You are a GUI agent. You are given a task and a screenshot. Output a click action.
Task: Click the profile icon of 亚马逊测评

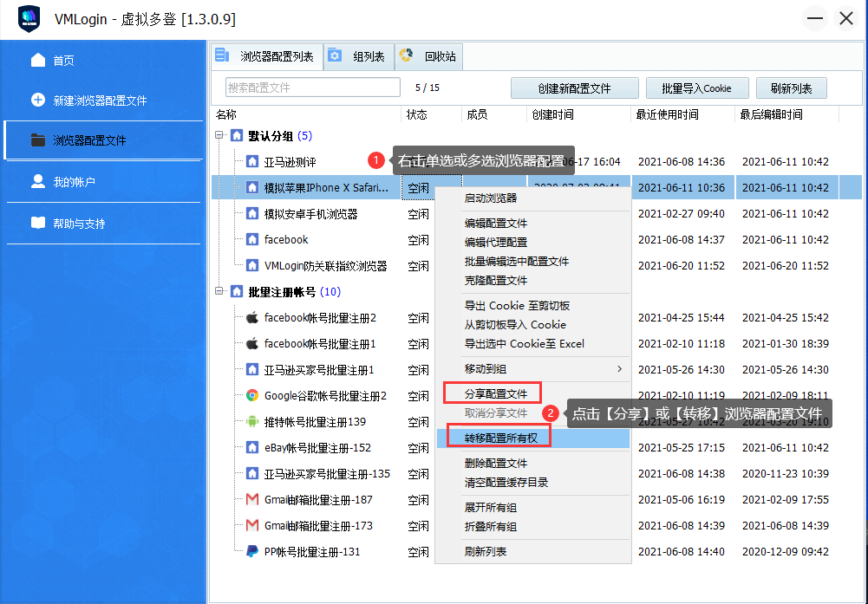[x=252, y=161]
